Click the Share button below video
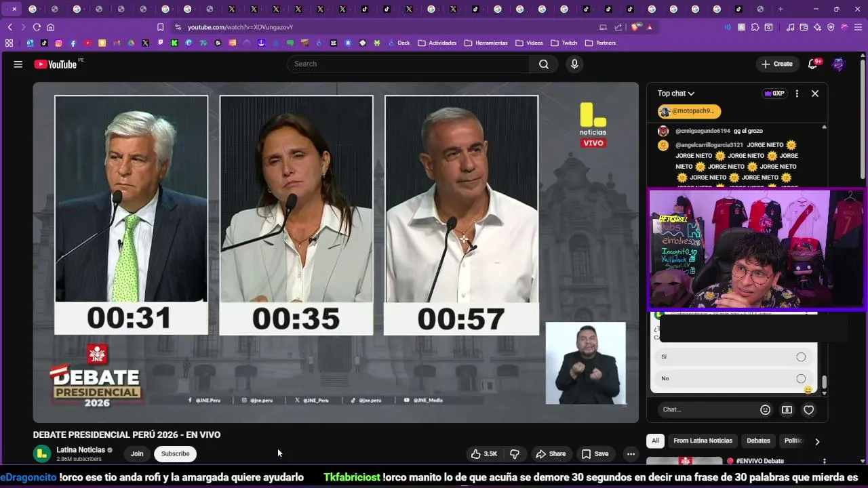 point(550,454)
